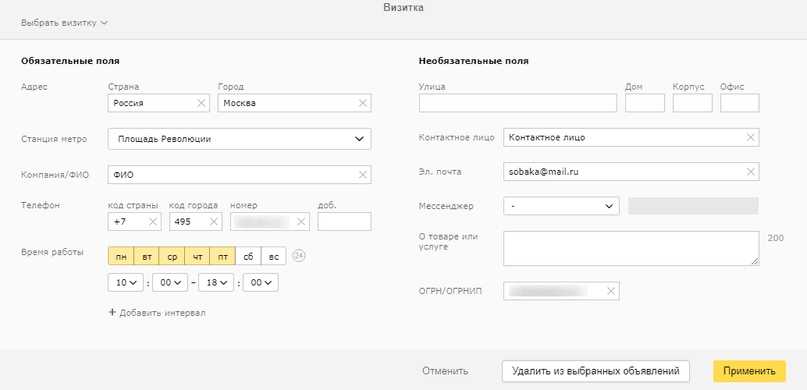This screenshot has height=390, width=807.
Task: Clear the код города 495 field
Action: pyautogui.click(x=214, y=222)
